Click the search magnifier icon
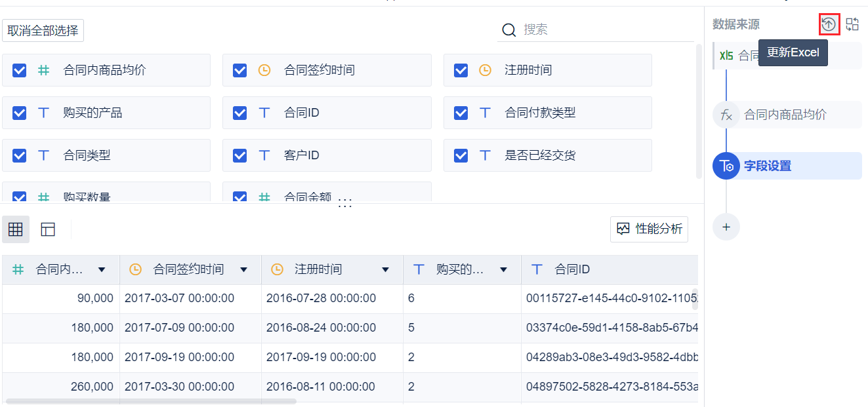Screen dimensions: 868x407 pos(509,29)
